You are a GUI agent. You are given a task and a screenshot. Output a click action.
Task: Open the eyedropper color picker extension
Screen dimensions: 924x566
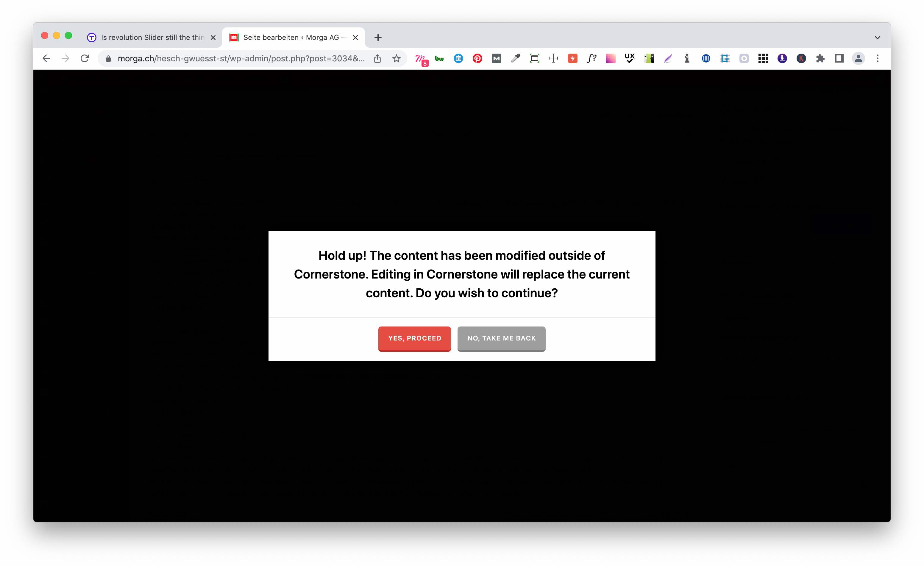515,59
